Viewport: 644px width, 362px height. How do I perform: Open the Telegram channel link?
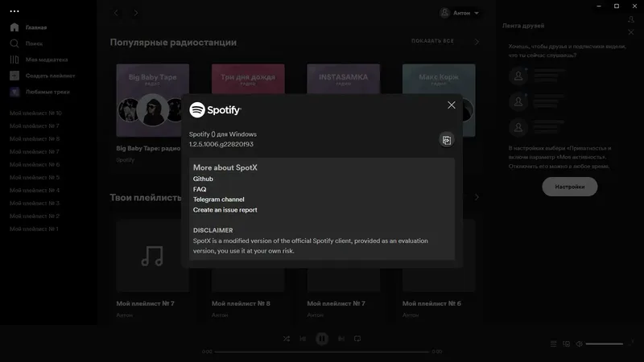tap(218, 200)
